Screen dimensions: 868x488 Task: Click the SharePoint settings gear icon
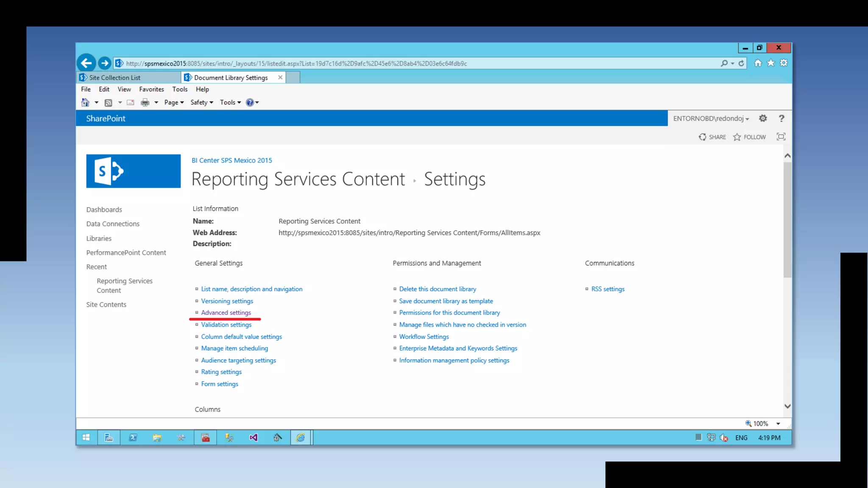(x=763, y=119)
